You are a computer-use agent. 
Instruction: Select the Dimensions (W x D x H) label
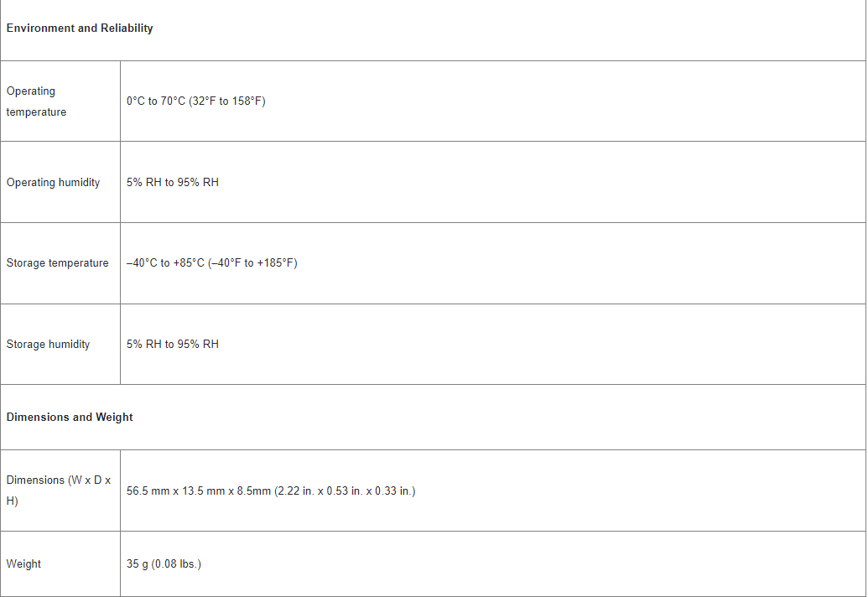59,491
